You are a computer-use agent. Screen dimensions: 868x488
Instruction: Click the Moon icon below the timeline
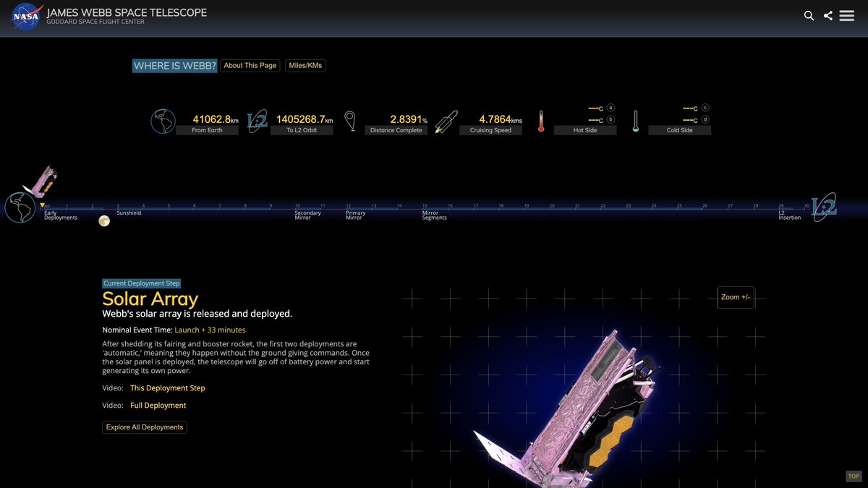click(x=104, y=221)
